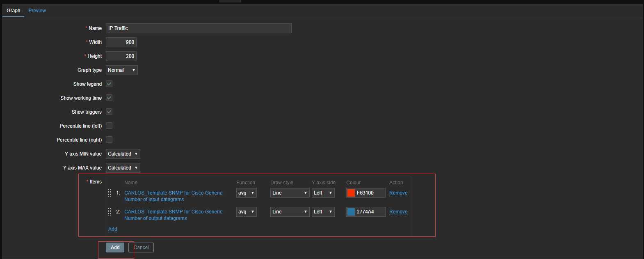Click the Height input field
The width and height of the screenshot is (644, 259).
click(121, 56)
